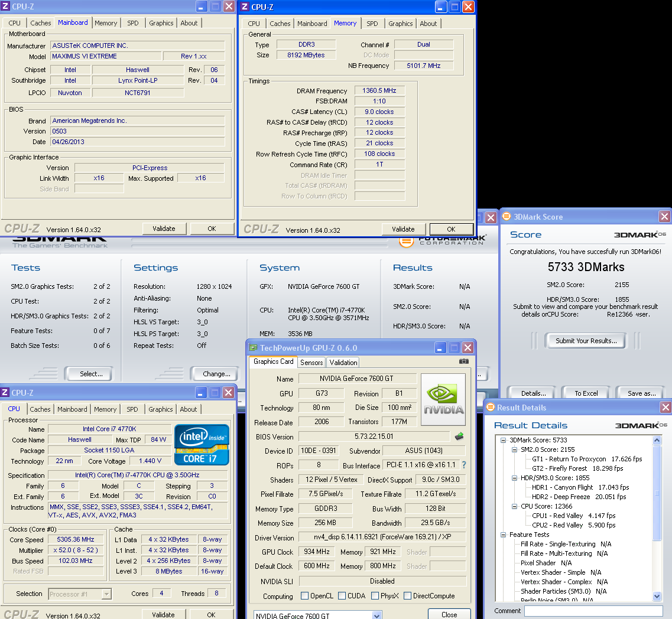Click Validate in bottom CPU-Z window
The width and height of the screenshot is (672, 619).
(163, 614)
